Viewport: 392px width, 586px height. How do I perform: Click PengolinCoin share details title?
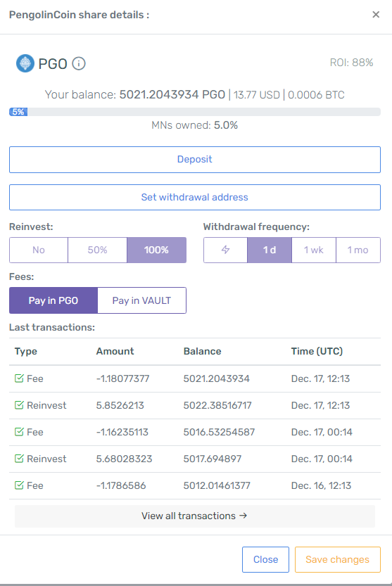79,15
